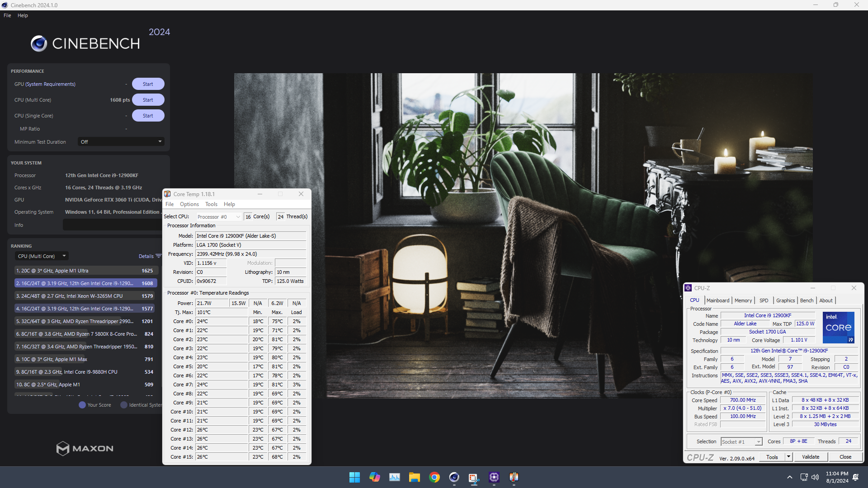
Task: Switch to CPU-Z Graphics tab
Action: [786, 300]
